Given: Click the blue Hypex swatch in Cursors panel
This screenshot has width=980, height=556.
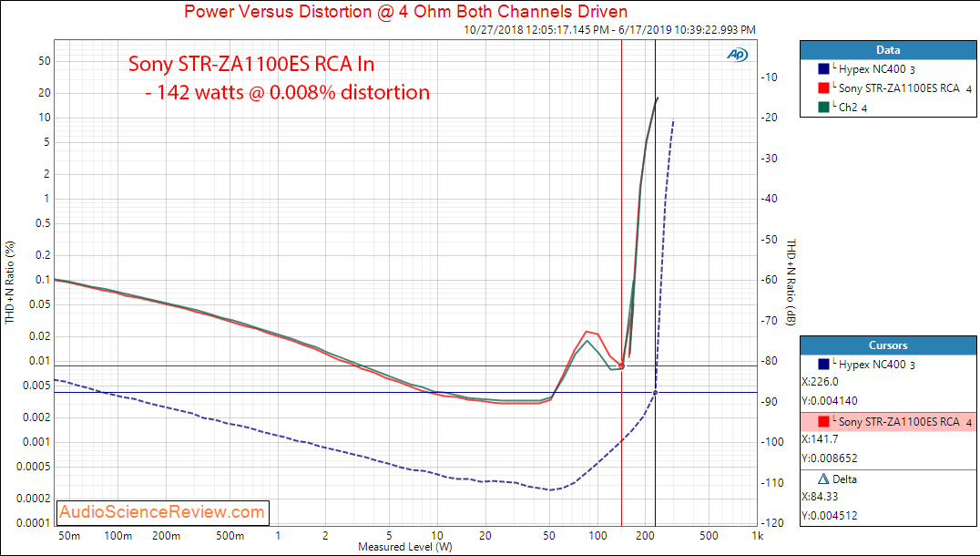Looking at the screenshot, I should point(823,364).
